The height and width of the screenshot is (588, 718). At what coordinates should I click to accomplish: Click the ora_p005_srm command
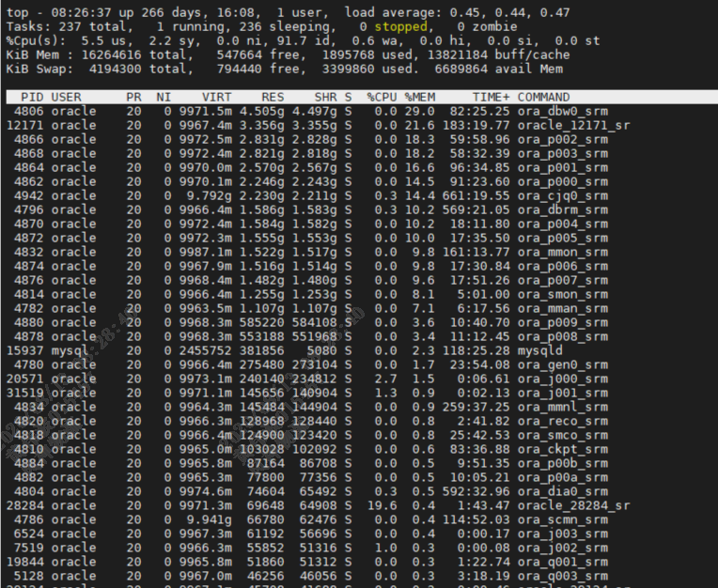tap(563, 238)
